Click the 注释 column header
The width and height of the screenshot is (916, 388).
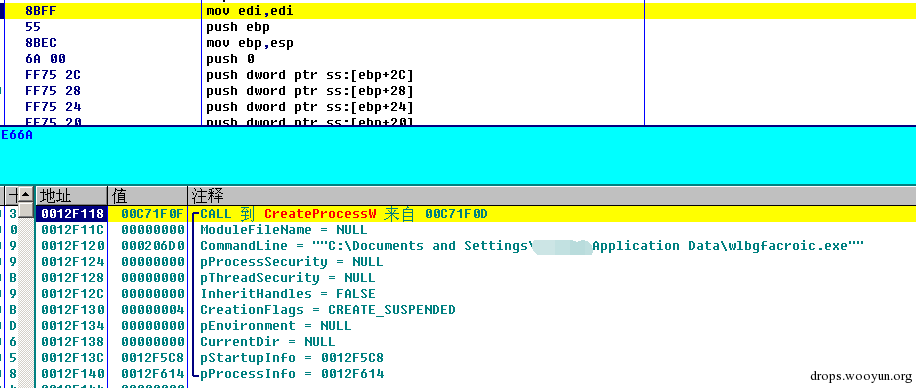551,195
